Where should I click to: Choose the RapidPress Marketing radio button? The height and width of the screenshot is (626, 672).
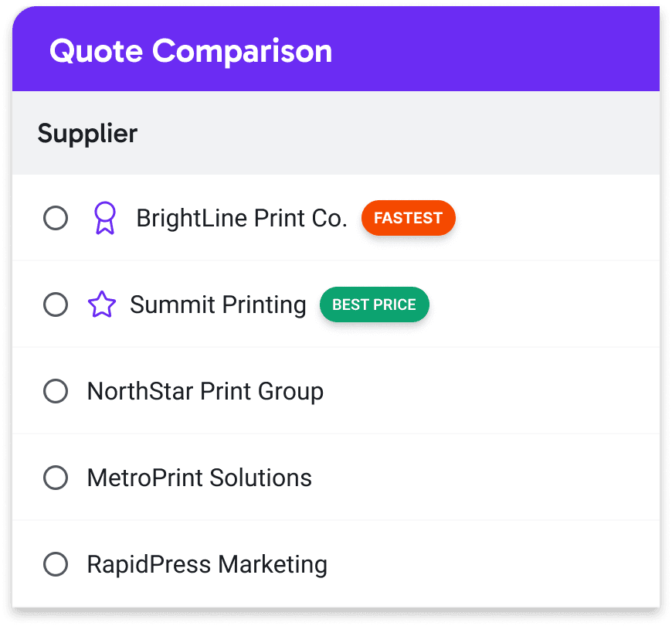[x=56, y=564]
